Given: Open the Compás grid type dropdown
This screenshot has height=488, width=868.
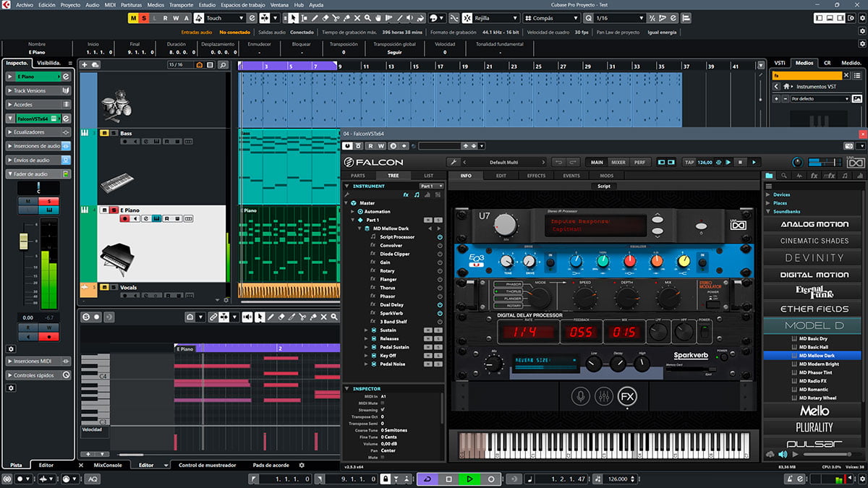Looking at the screenshot, I should pyautogui.click(x=551, y=18).
